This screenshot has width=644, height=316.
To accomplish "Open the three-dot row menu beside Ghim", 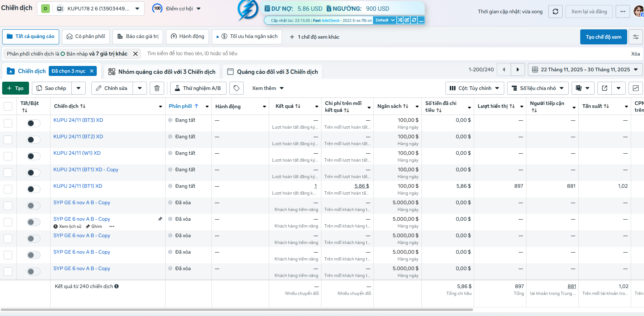I will pos(112,226).
